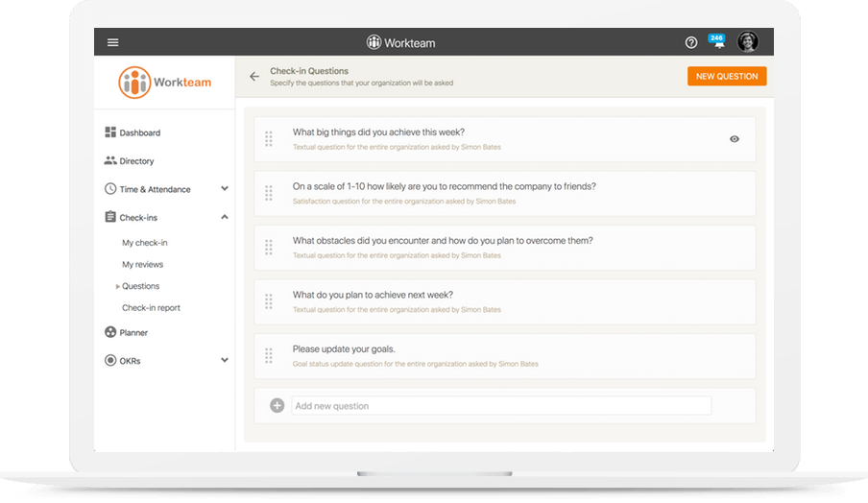Click drag handle of recommend company question
This screenshot has height=503, width=868.
(x=269, y=193)
